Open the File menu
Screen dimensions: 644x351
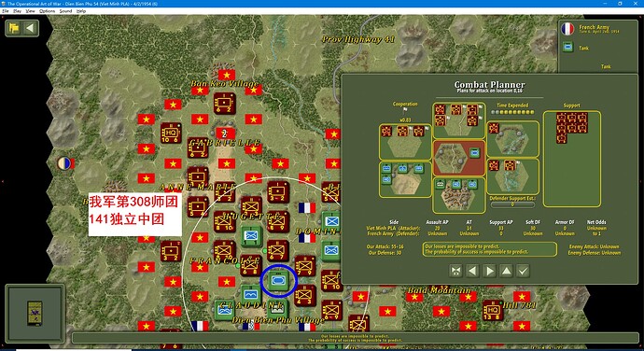click(x=6, y=11)
